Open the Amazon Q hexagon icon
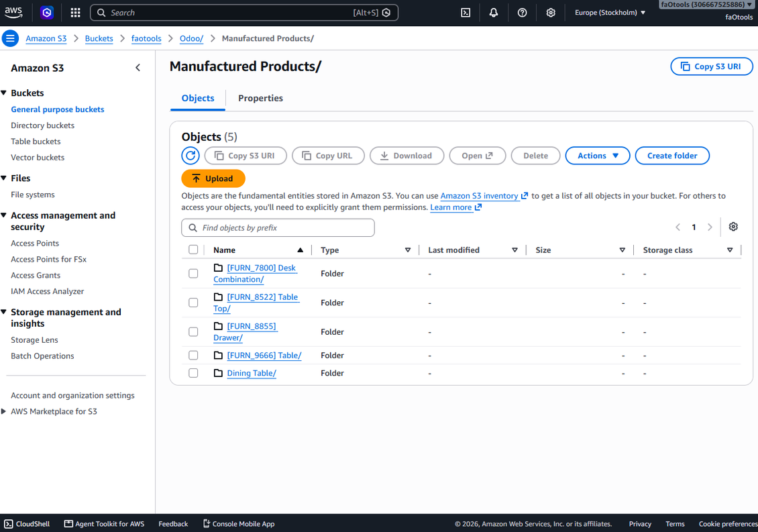This screenshot has width=758, height=532. click(47, 13)
